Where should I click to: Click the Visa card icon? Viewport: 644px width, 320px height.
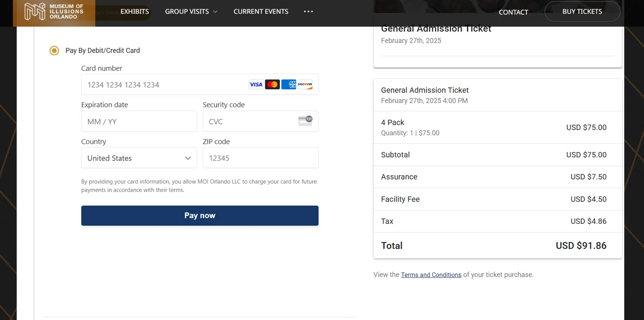(256, 85)
